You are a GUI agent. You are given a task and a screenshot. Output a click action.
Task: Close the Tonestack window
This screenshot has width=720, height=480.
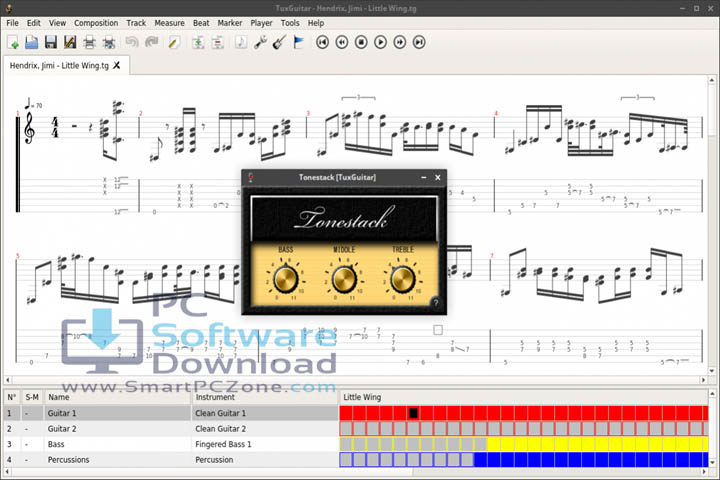(x=438, y=177)
